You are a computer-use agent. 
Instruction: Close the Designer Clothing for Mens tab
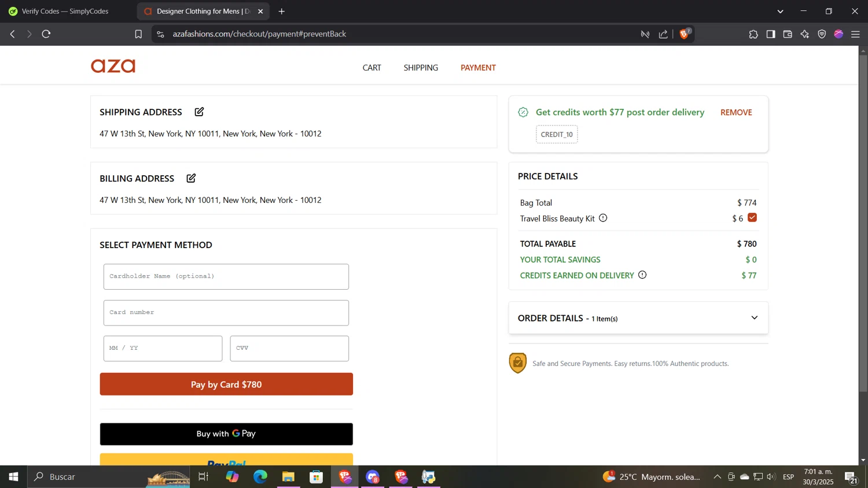pyautogui.click(x=260, y=11)
